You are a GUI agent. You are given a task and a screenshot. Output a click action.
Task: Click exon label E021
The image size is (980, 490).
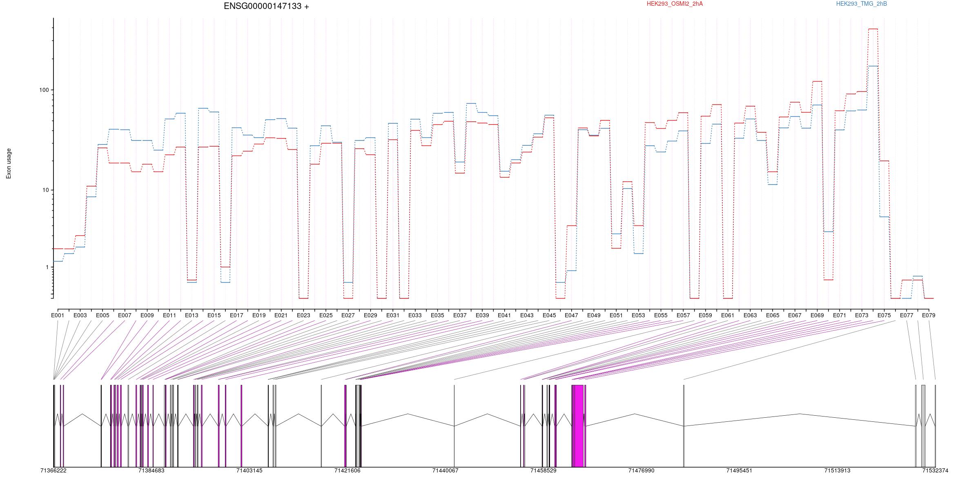pyautogui.click(x=281, y=315)
